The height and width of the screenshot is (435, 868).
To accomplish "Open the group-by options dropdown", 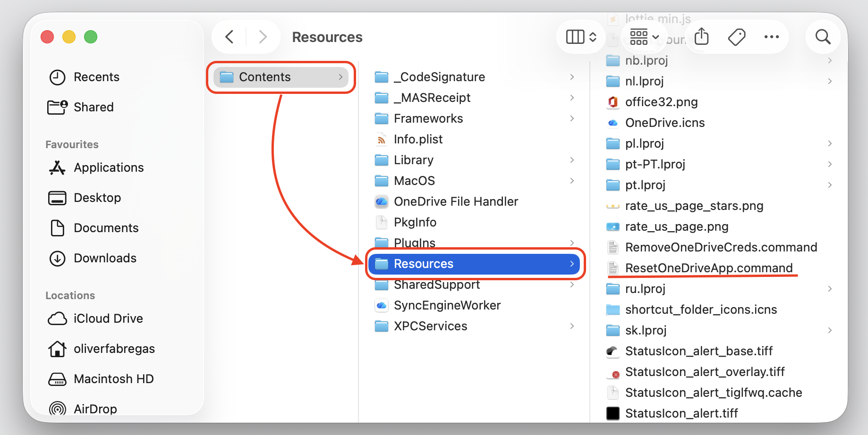I will tap(645, 37).
